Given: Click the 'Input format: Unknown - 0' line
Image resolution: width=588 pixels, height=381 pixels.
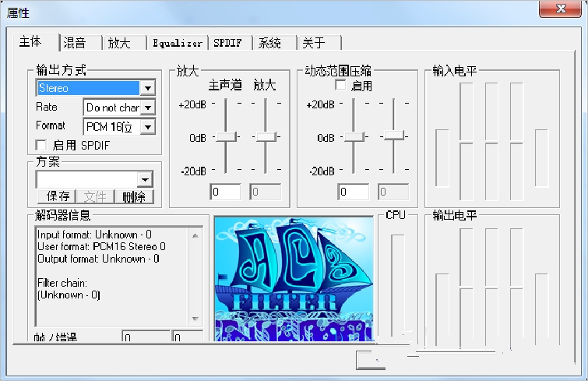Looking at the screenshot, I should coord(94,235).
